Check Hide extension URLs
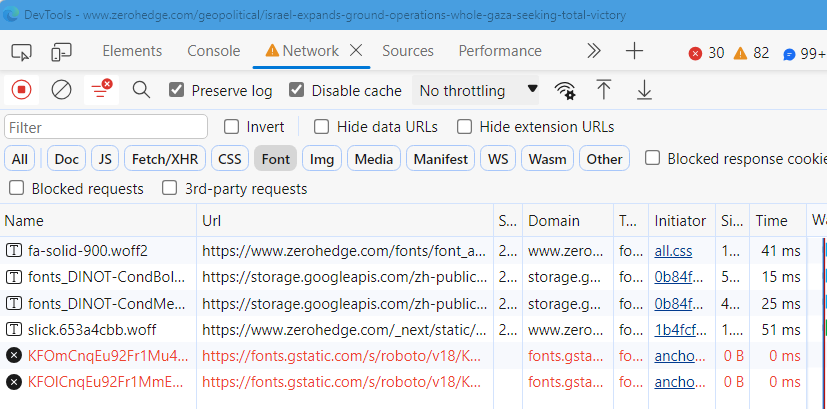 coord(464,127)
